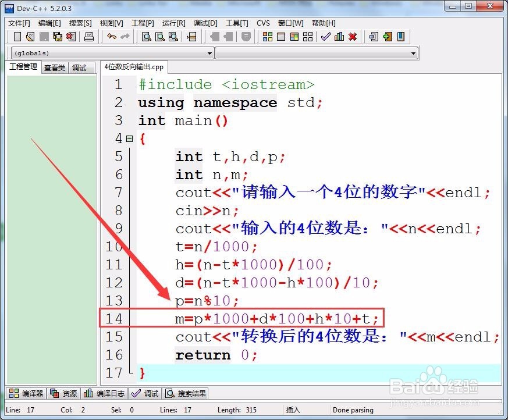Open the 窗口[W] menu
Screen dimensions: 508x420
point(290,23)
